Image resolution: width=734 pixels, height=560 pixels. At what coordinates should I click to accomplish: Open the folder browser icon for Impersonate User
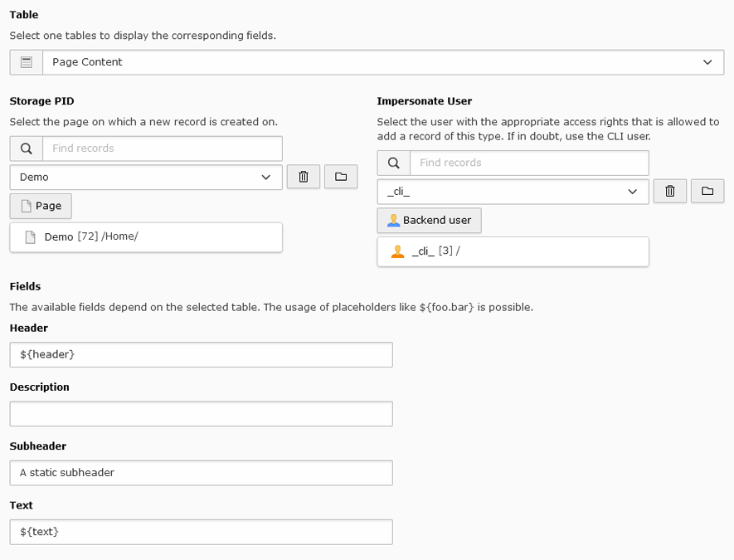click(707, 192)
